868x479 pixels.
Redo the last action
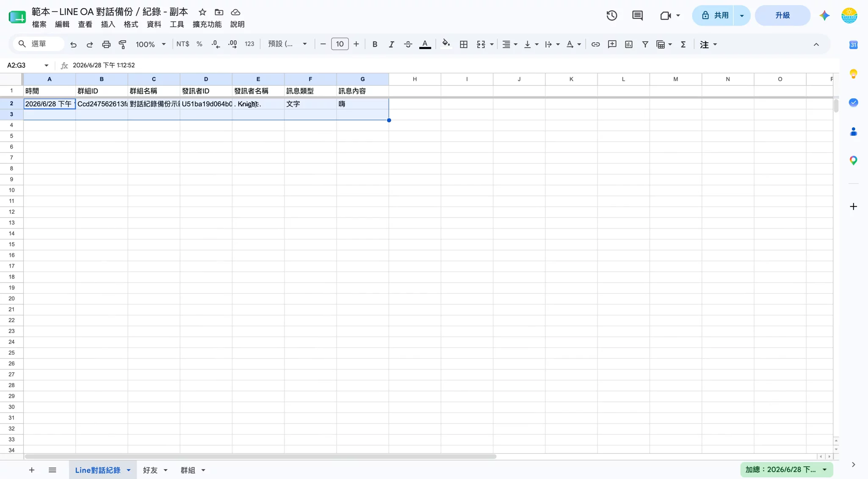coord(89,44)
